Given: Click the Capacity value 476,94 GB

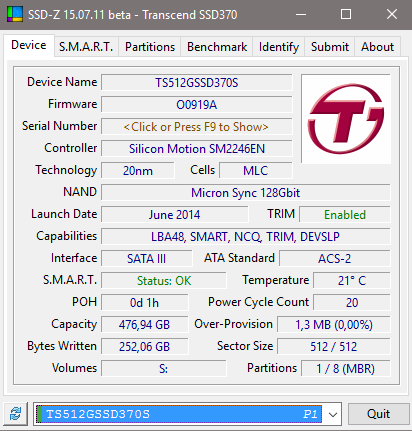Looking at the screenshot, I should [145, 325].
